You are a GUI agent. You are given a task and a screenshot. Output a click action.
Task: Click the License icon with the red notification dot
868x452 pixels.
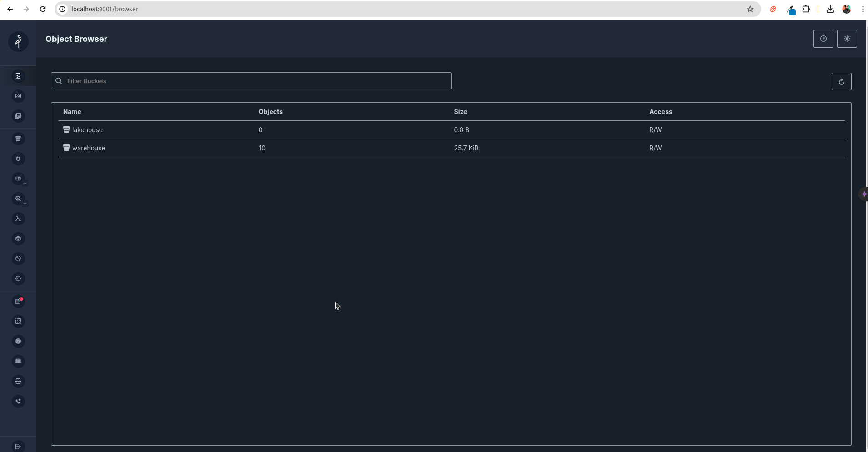pyautogui.click(x=18, y=301)
